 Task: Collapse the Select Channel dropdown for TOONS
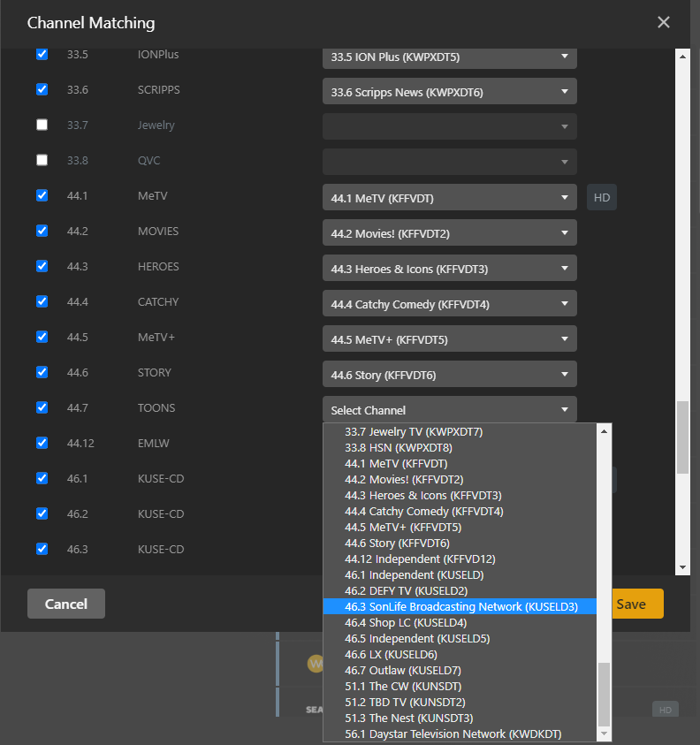pyautogui.click(x=450, y=409)
